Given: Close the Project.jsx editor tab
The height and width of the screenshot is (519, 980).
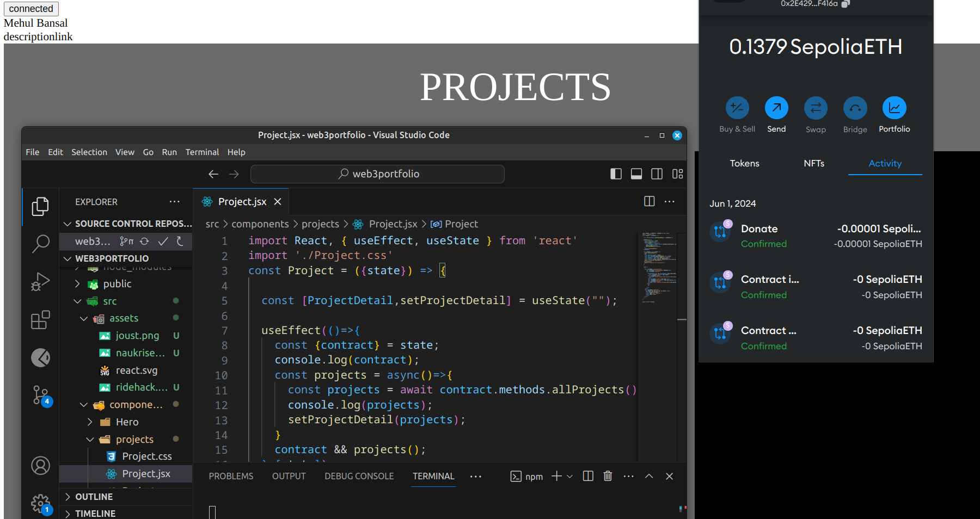Looking at the screenshot, I should (x=278, y=202).
